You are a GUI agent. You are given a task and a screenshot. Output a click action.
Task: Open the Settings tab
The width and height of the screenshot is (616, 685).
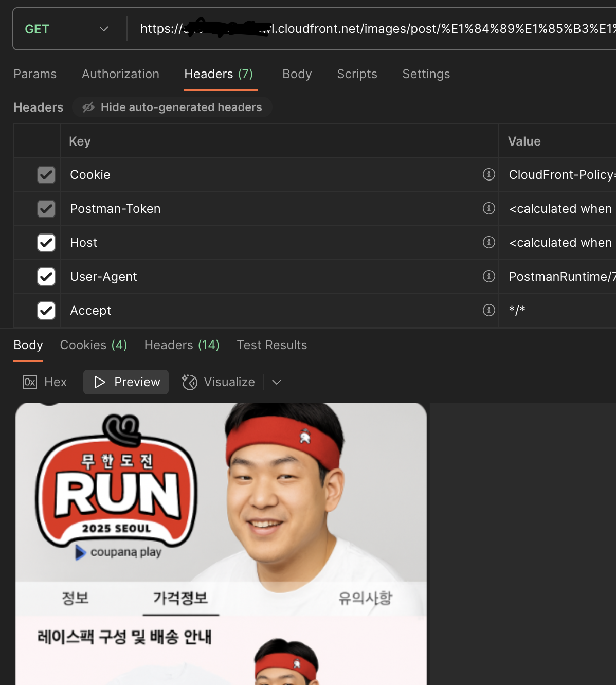pos(426,74)
